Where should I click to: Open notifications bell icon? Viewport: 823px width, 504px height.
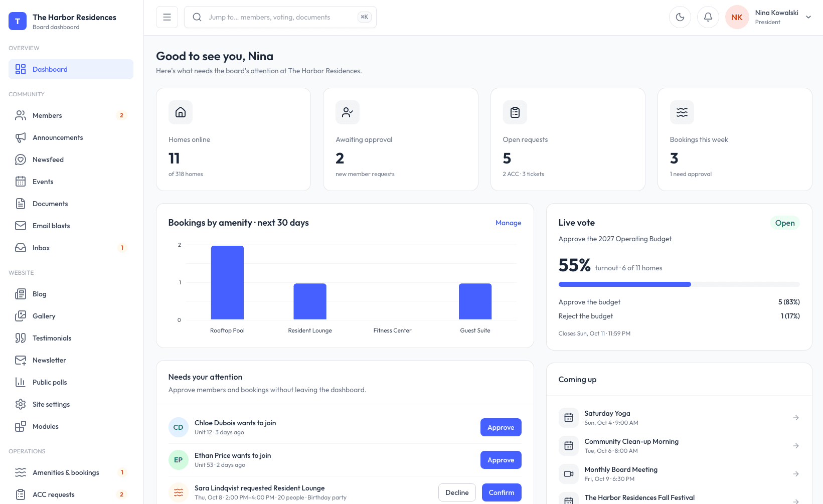coord(708,17)
